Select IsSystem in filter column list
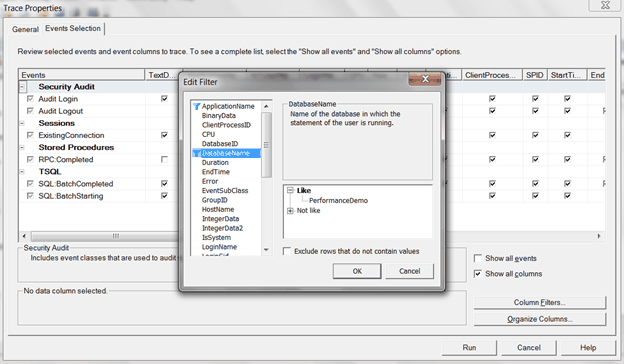Viewport: 624px width, 364px height. [x=216, y=237]
